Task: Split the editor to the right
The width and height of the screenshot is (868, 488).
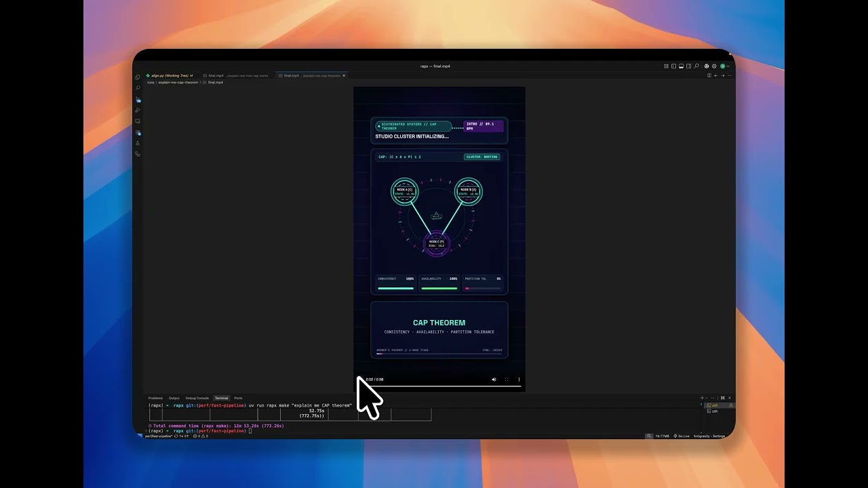Action: [709, 75]
